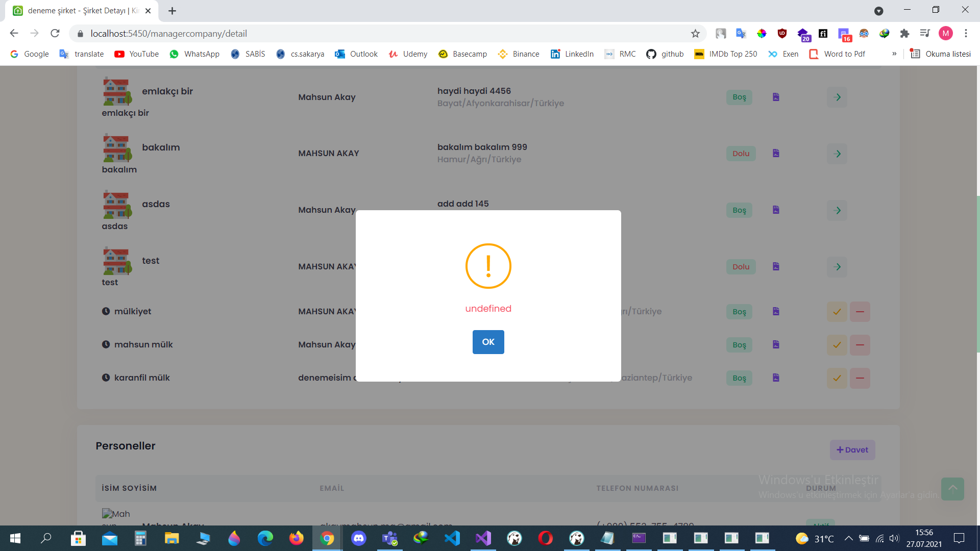Open document icon for emlakçı bir row
980x551 pixels.
pos(776,97)
